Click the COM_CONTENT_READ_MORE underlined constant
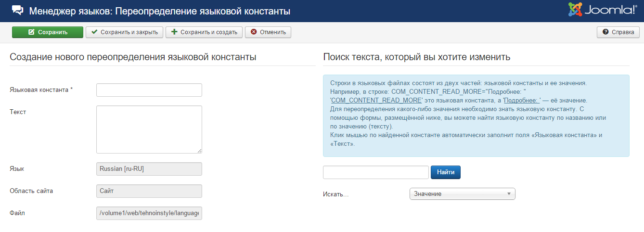Image resolution: width=644 pixels, height=232 pixels. [377, 101]
